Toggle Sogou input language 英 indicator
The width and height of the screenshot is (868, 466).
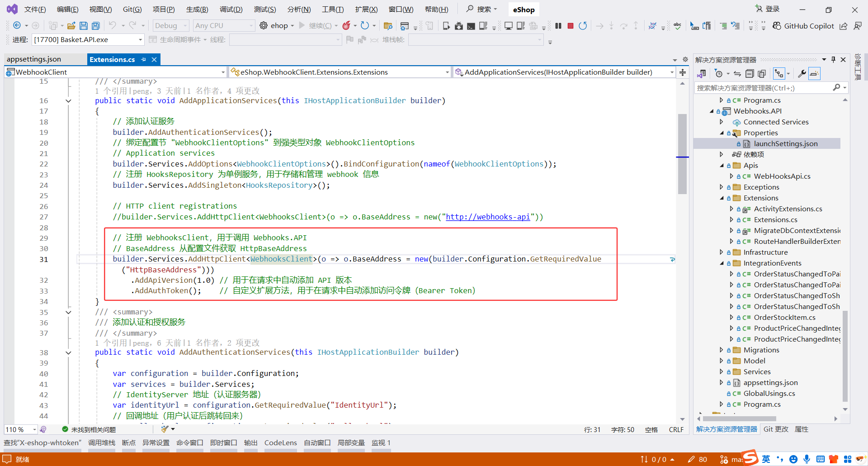pyautogui.click(x=766, y=459)
